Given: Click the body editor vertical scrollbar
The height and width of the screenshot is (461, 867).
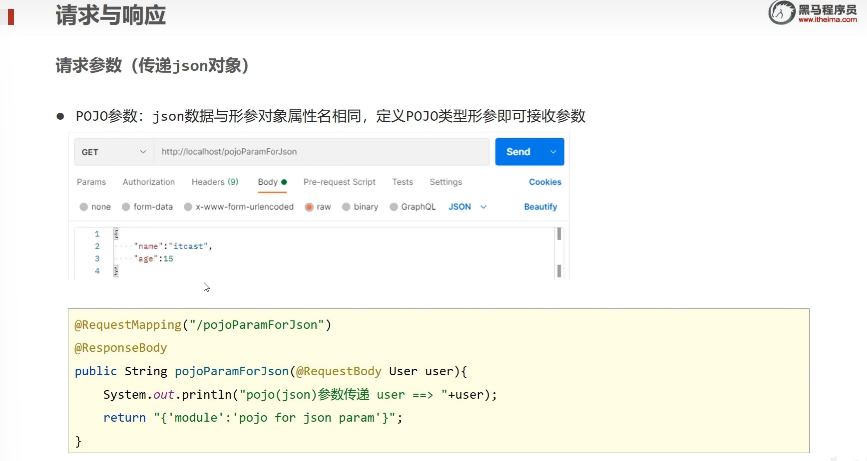Looking at the screenshot, I should tap(559, 253).
